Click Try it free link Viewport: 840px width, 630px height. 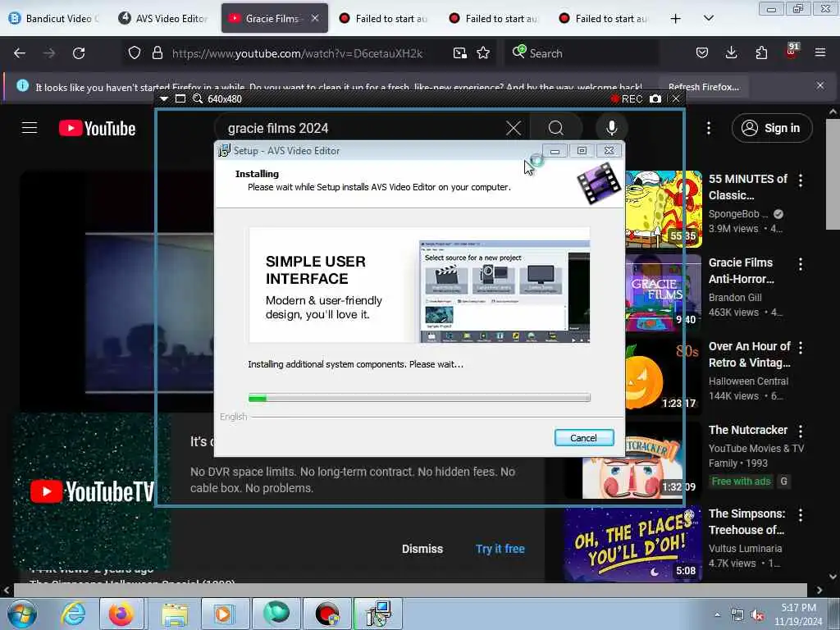click(x=500, y=549)
